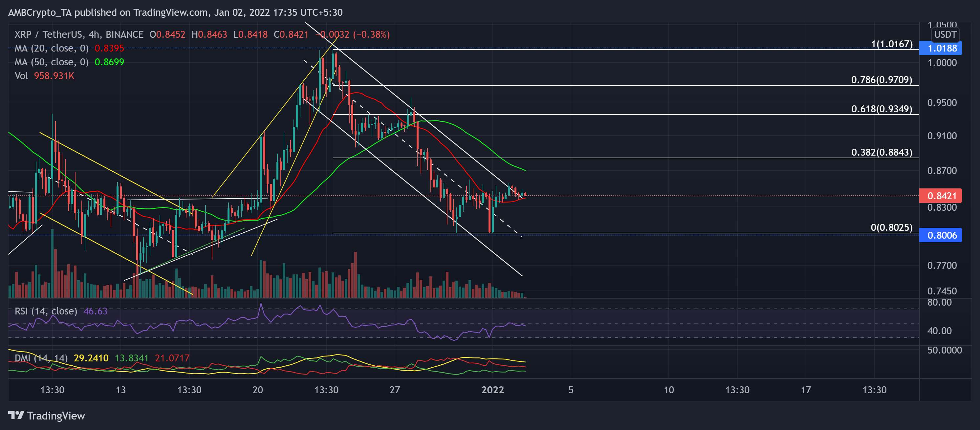Image resolution: width=980 pixels, height=430 pixels.
Task: Click the 27 date label on time axis
Action: [x=395, y=390]
